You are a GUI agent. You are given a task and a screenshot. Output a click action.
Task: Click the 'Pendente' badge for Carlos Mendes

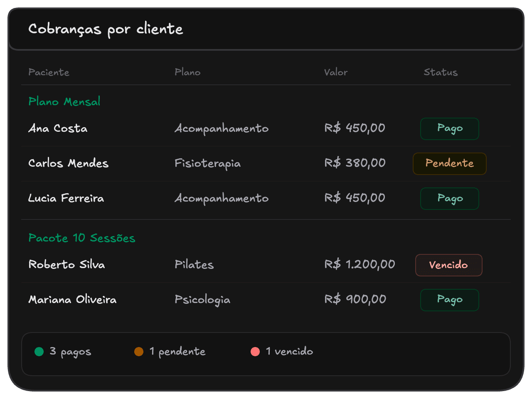coord(449,163)
